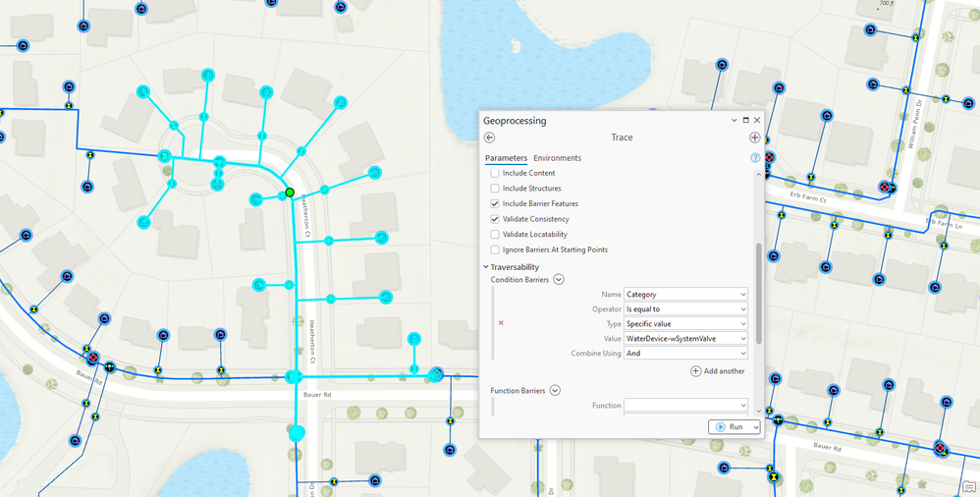The image size is (980, 497).
Task: Enable the Include Content checkbox
Action: click(x=494, y=173)
